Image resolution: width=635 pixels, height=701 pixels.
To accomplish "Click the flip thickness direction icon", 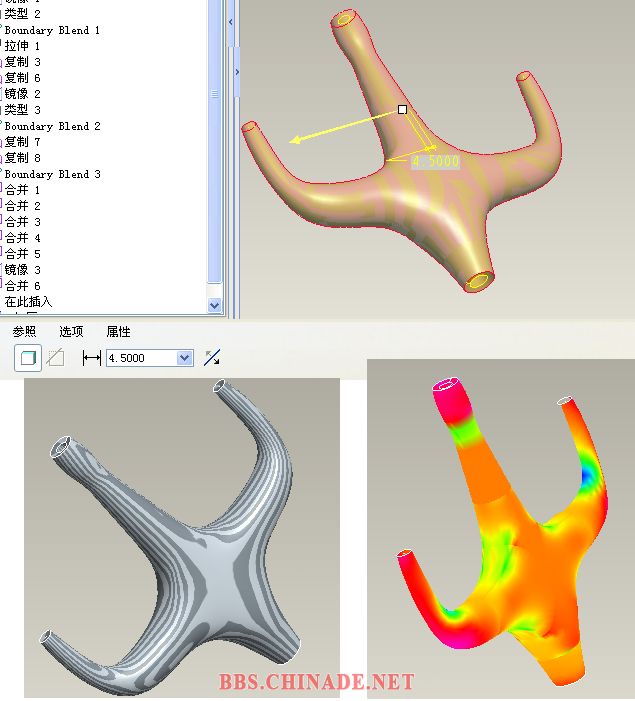I will point(212,358).
